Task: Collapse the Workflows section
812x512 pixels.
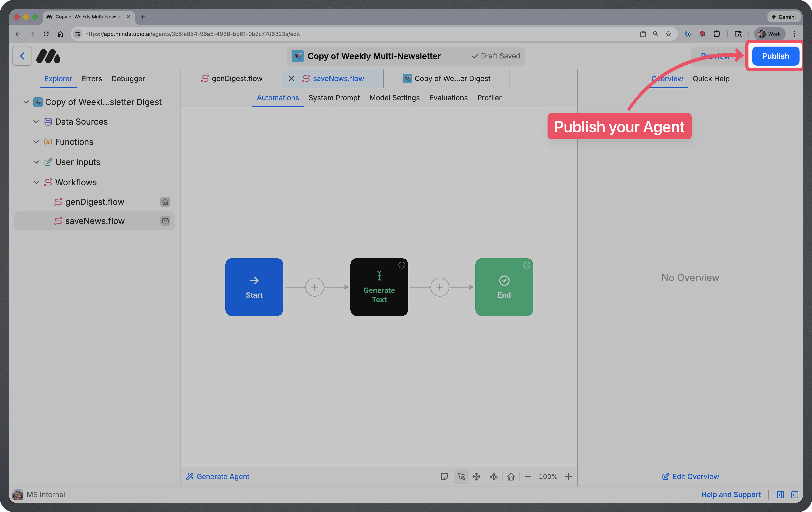Action: [x=36, y=182]
